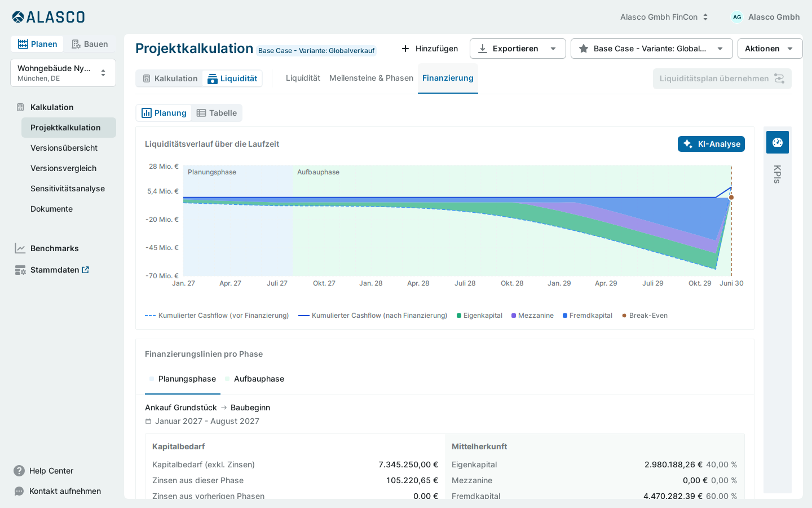Viewport: 812px width, 508px height.
Task: Click the Hinzufügen button
Action: [430, 49]
